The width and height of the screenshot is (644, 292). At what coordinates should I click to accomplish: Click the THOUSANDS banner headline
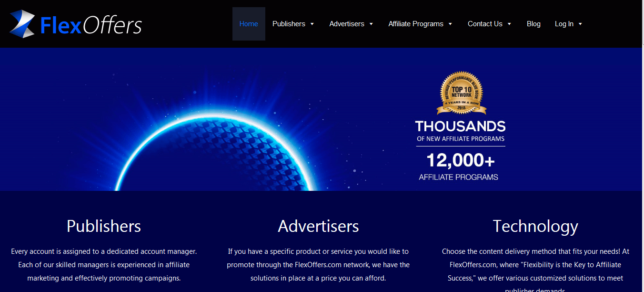(460, 126)
